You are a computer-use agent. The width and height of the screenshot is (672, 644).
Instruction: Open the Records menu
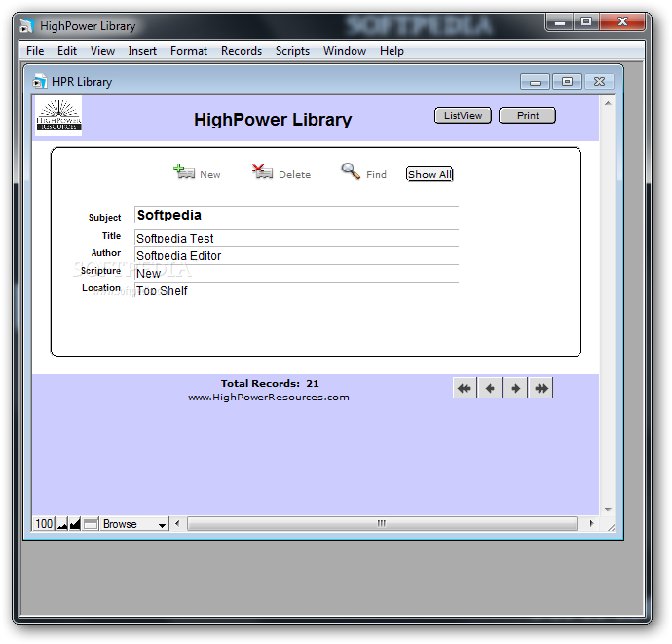pyautogui.click(x=242, y=51)
